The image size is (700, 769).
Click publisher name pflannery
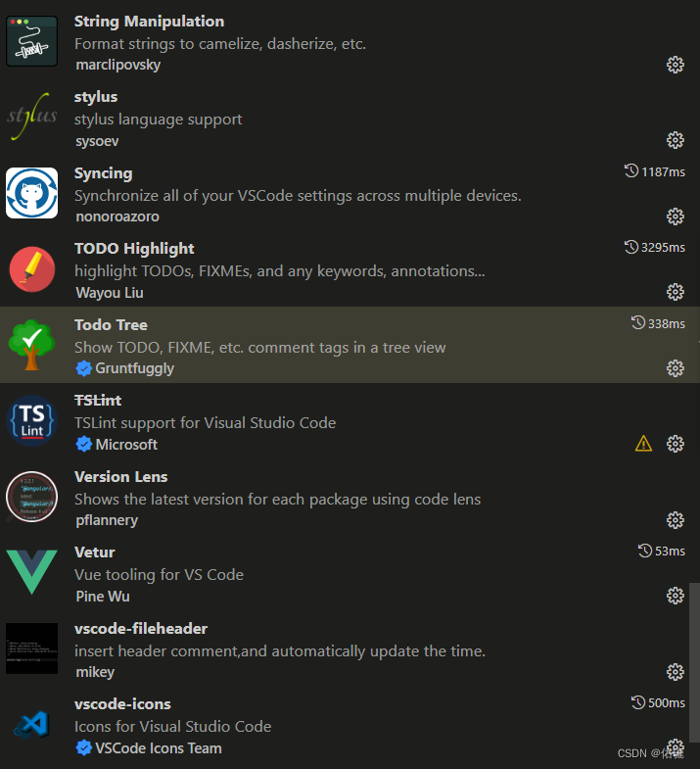(x=107, y=520)
